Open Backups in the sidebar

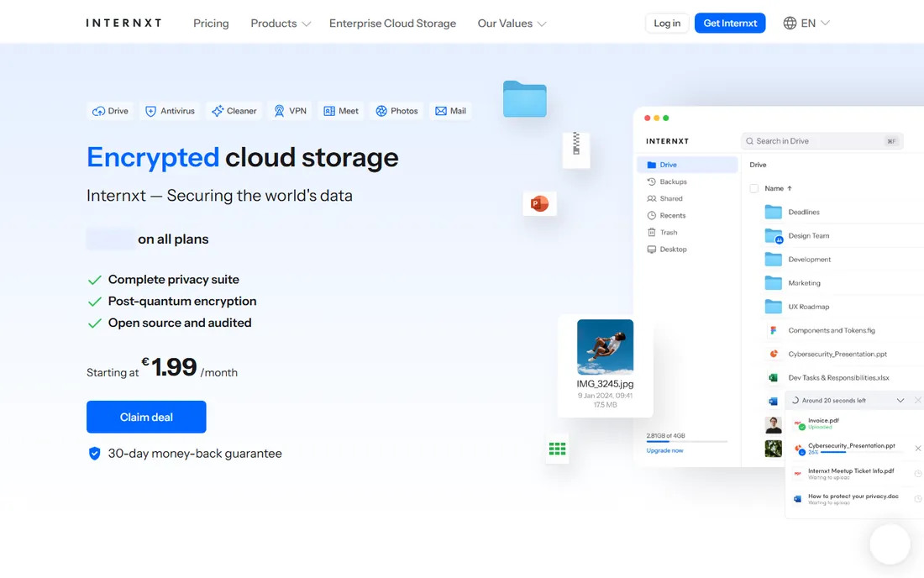(x=667, y=181)
